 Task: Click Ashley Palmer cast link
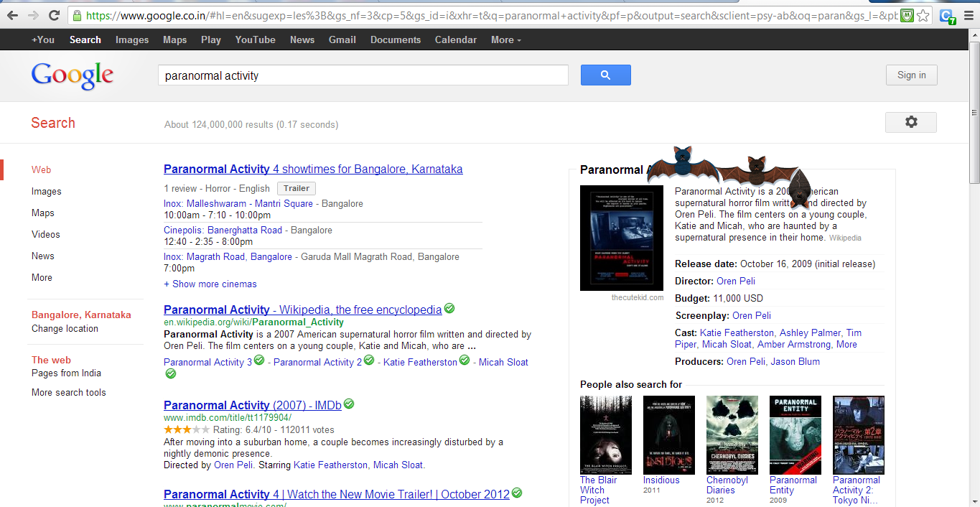[x=810, y=332]
